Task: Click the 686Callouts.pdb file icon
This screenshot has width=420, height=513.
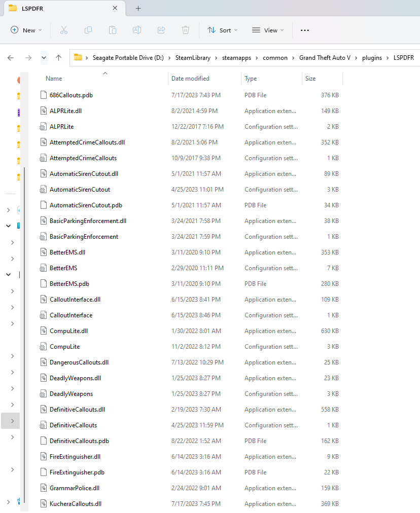Action: coord(43,95)
